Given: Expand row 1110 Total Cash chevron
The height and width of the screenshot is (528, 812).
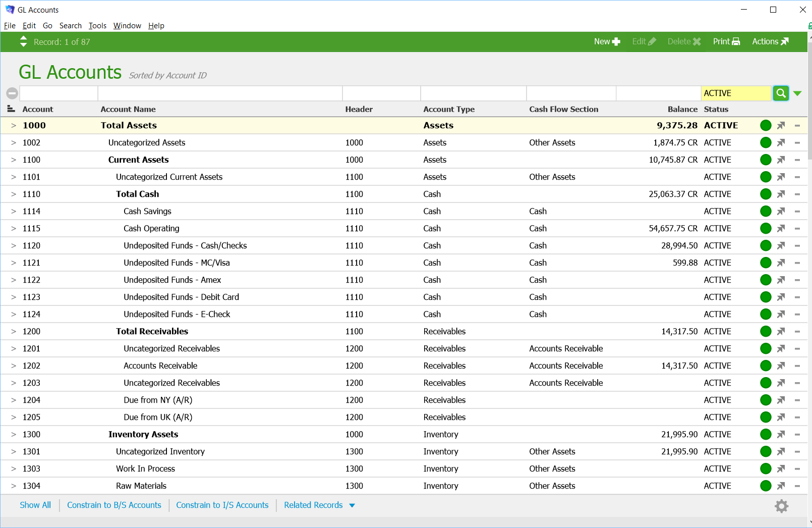Looking at the screenshot, I should click(x=14, y=194).
